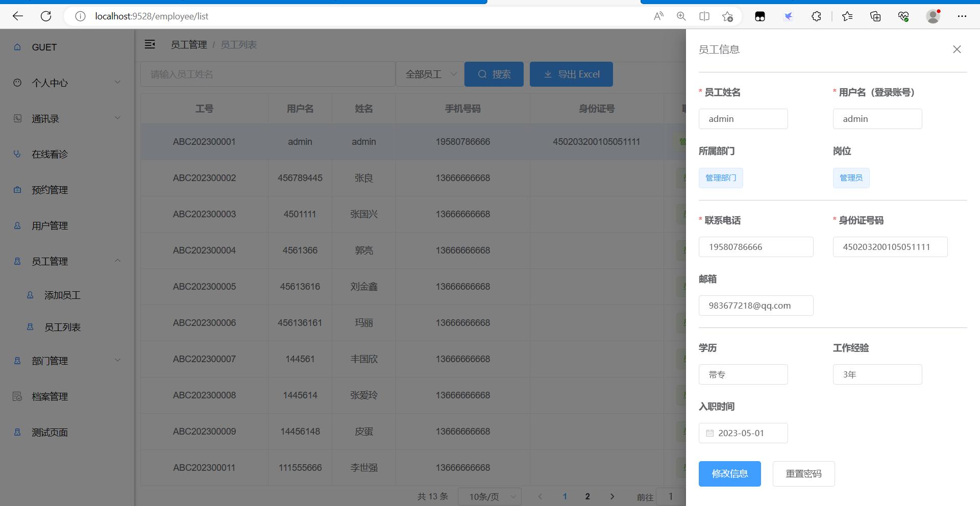Screen dimensions: 980x506
Task: Select 员工列表 in the sidebar menu
Action: pyautogui.click(x=62, y=327)
